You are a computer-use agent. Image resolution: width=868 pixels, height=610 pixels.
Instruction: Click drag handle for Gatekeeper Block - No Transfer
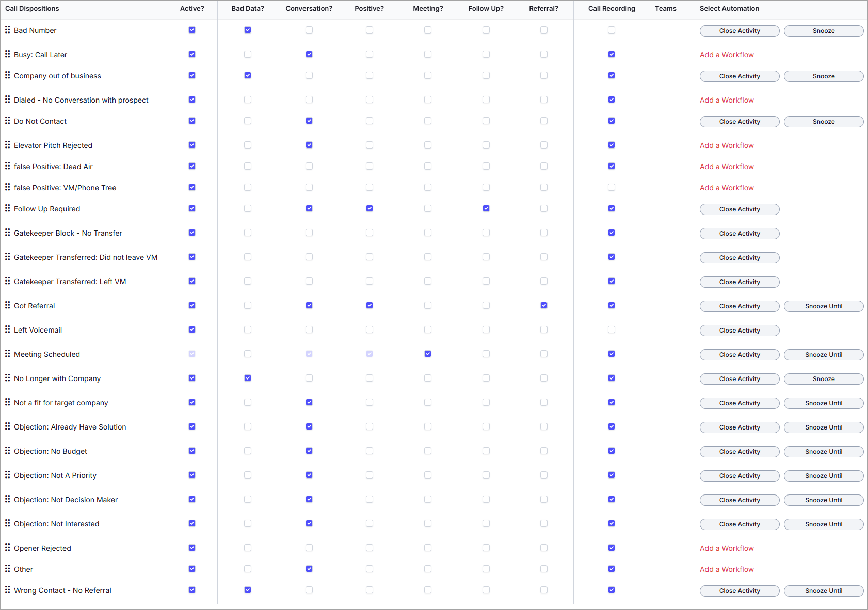click(x=7, y=233)
